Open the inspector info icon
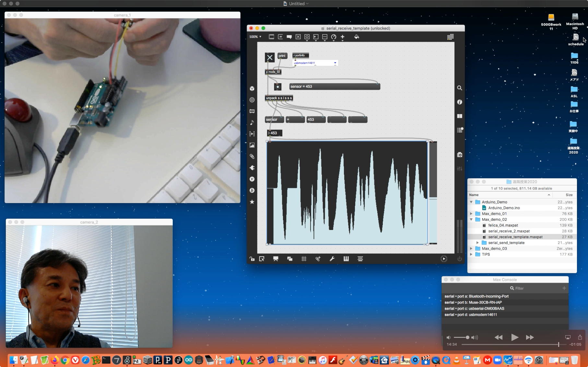Viewport: 588px width, 367px height. pos(459,102)
